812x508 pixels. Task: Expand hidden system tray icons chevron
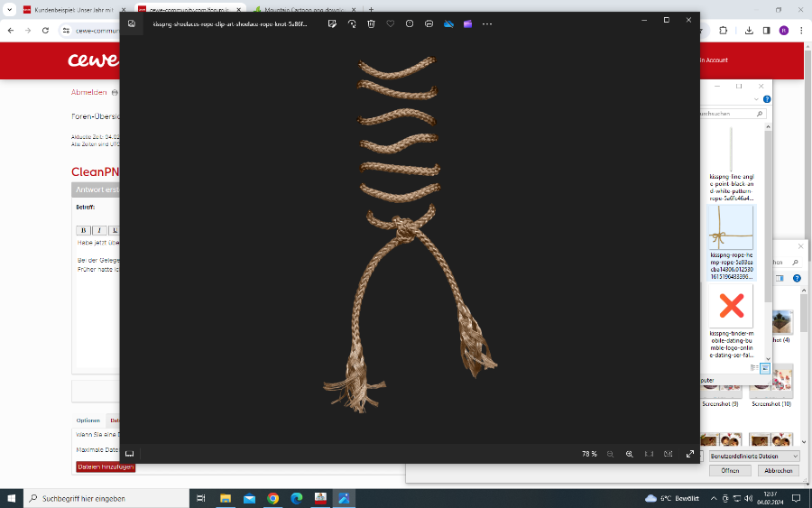(715, 498)
